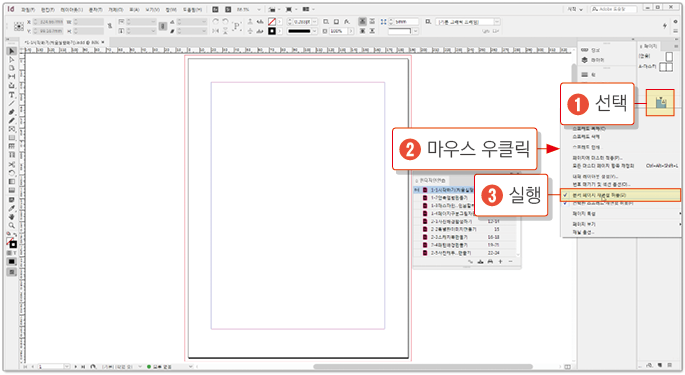
Task: Open the workspace switcher dropdown
Action: (x=575, y=9)
